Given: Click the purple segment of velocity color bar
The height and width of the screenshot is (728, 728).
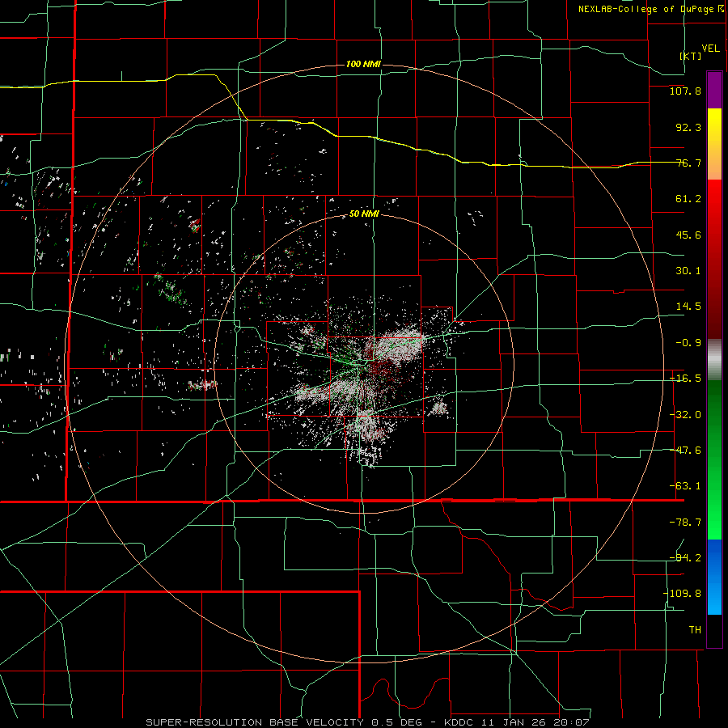Looking at the screenshot, I should tap(714, 91).
